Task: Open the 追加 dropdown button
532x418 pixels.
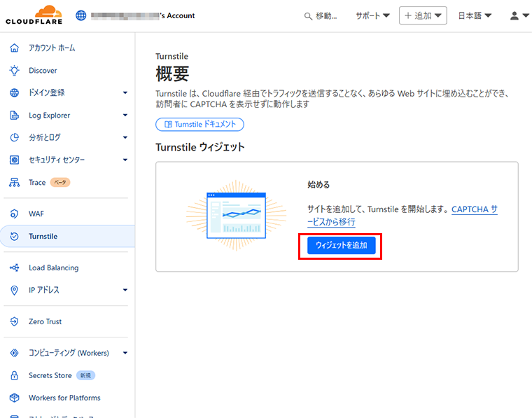Action: [423, 15]
